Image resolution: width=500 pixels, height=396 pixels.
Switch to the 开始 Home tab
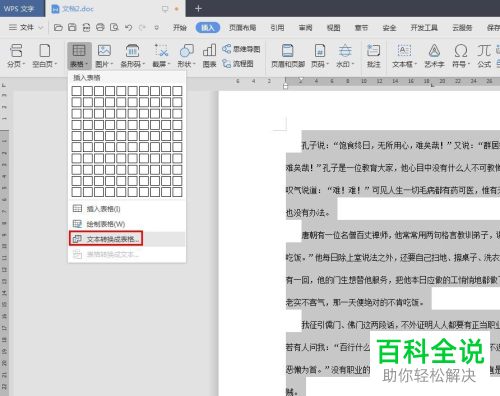click(180, 28)
